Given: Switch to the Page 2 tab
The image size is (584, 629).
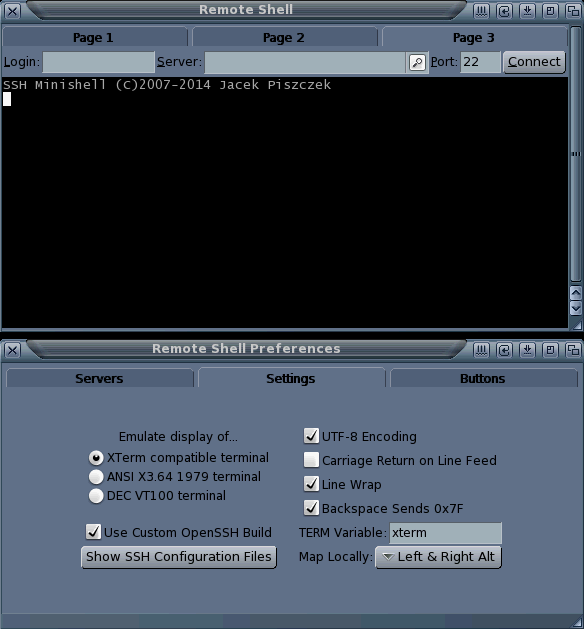Looking at the screenshot, I should pos(284,37).
